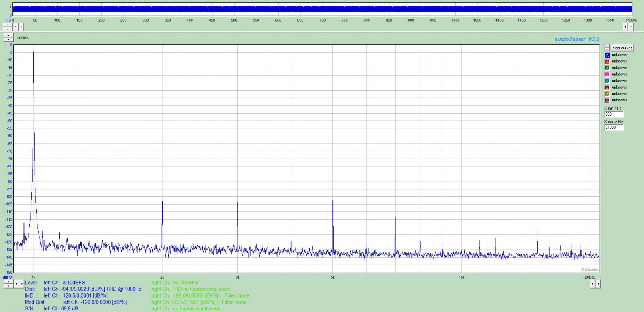Click the X max / Hz label
The width and height of the screenshot is (644, 312).
613,122
